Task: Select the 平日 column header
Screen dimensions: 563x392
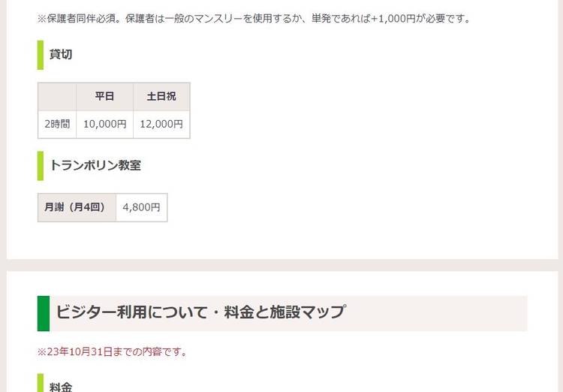Action: pos(104,96)
